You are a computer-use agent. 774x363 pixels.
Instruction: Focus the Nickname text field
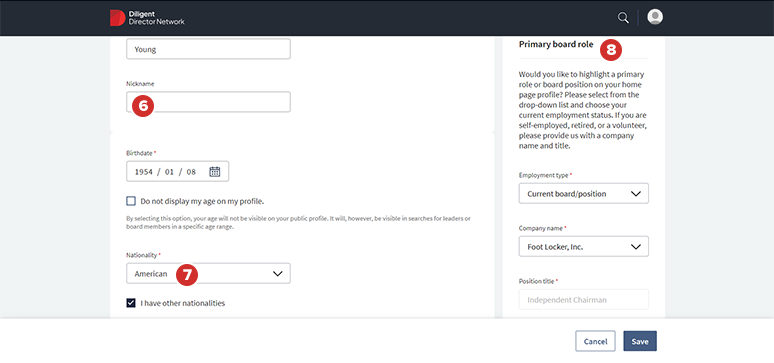(208, 102)
